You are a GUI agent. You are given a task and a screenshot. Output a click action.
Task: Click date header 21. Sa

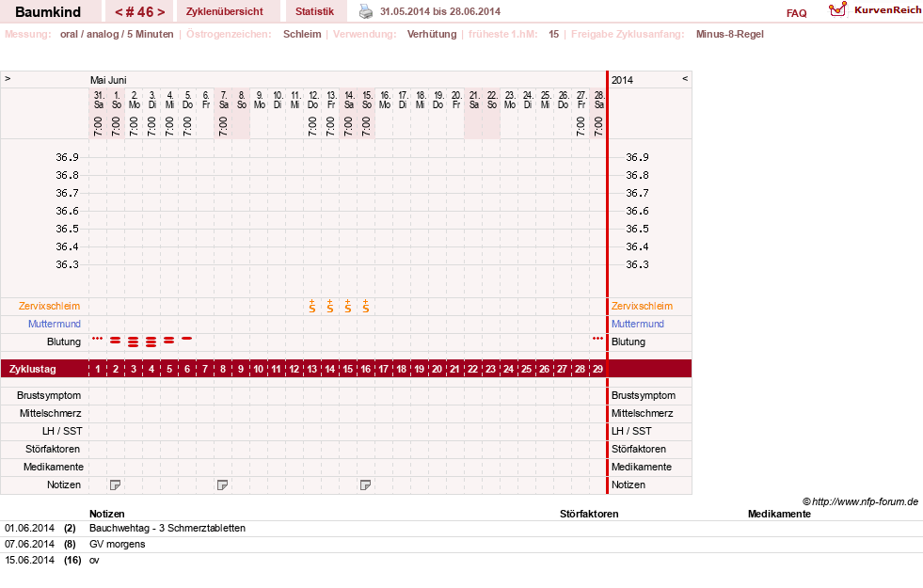(474, 100)
